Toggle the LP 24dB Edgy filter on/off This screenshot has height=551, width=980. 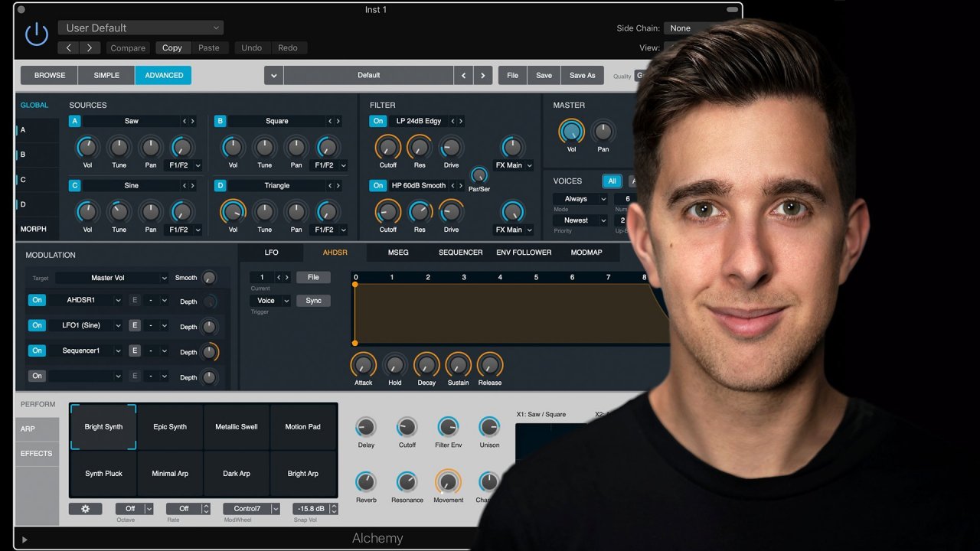tap(377, 121)
